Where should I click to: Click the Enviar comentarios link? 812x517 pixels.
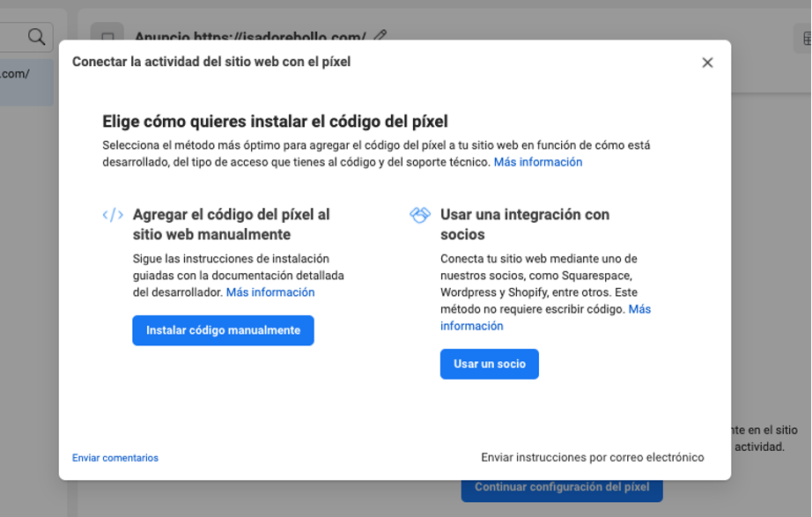pyautogui.click(x=114, y=457)
